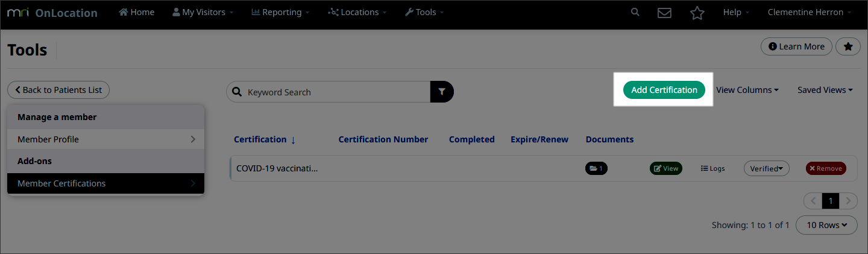Open Logs for the COVID-19 certification
The image size is (868, 254).
pyautogui.click(x=713, y=168)
